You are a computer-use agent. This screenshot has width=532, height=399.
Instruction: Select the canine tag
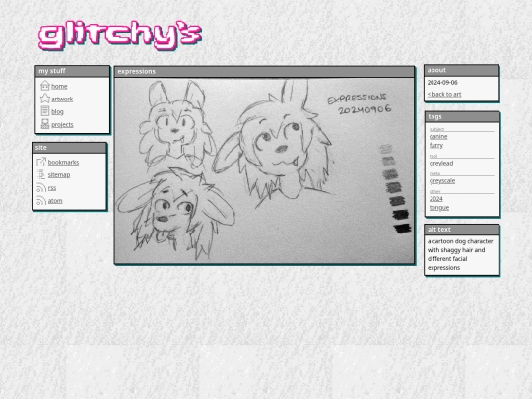coord(438,136)
